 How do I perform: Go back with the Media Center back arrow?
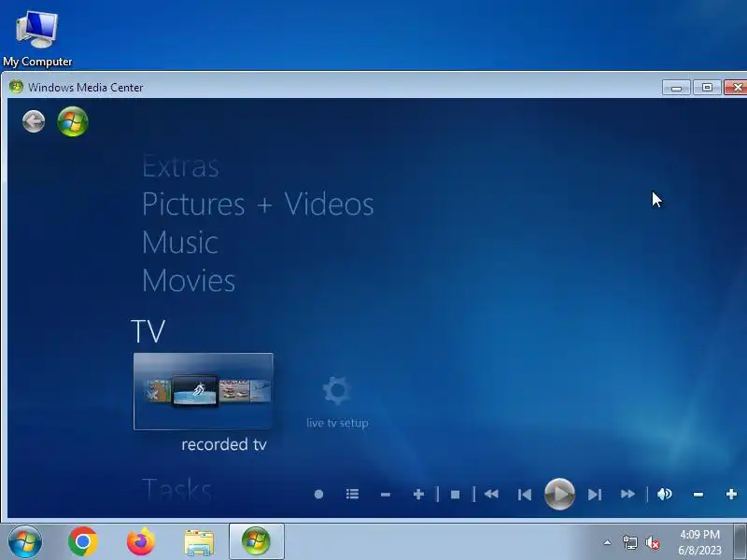coord(34,121)
